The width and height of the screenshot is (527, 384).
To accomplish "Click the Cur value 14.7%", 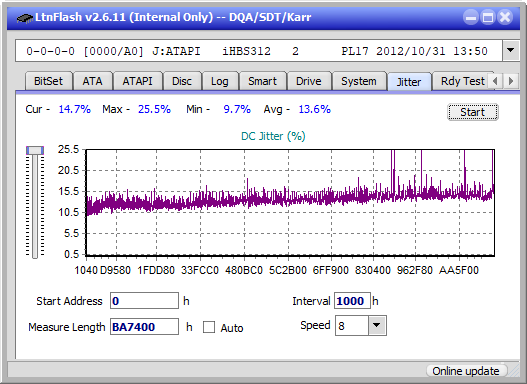I will (75, 109).
